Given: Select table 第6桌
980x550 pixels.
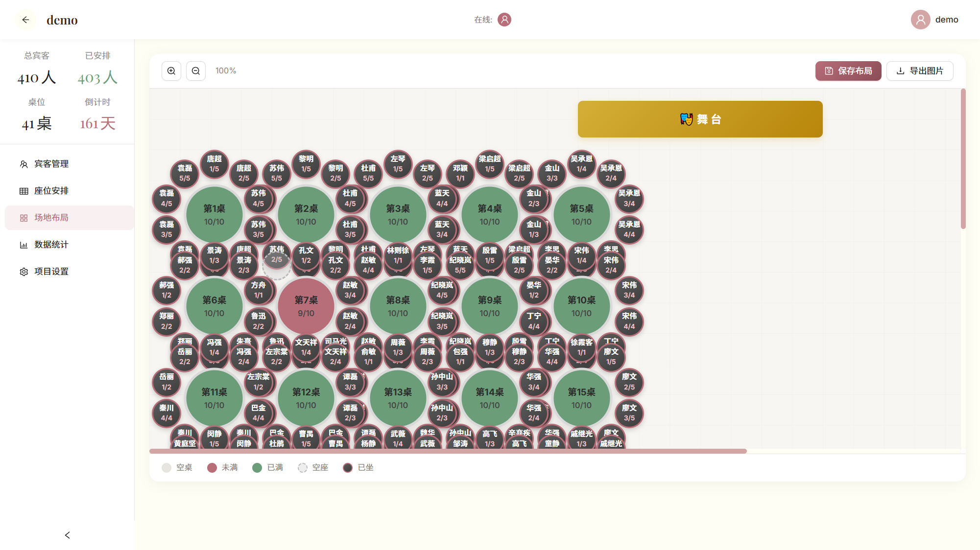Looking at the screenshot, I should [x=214, y=306].
